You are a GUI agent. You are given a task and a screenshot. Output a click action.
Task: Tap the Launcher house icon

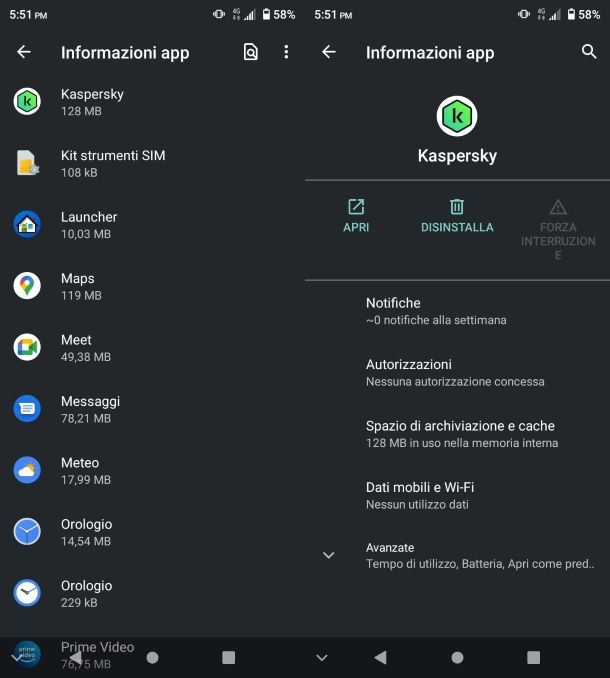27,224
